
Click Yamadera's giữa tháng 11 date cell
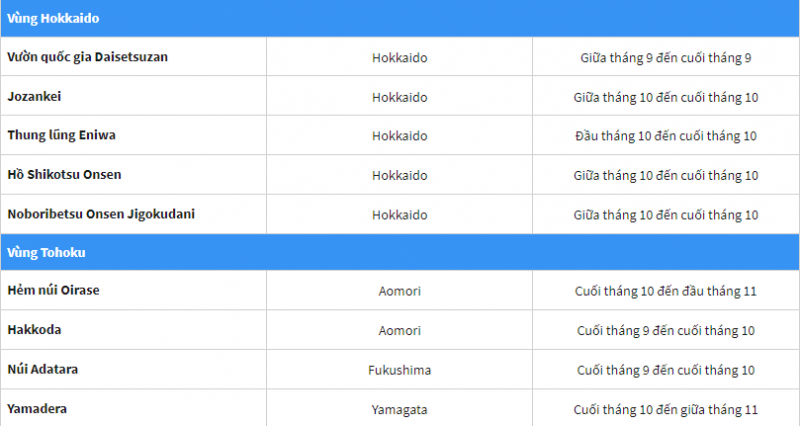tap(665, 410)
